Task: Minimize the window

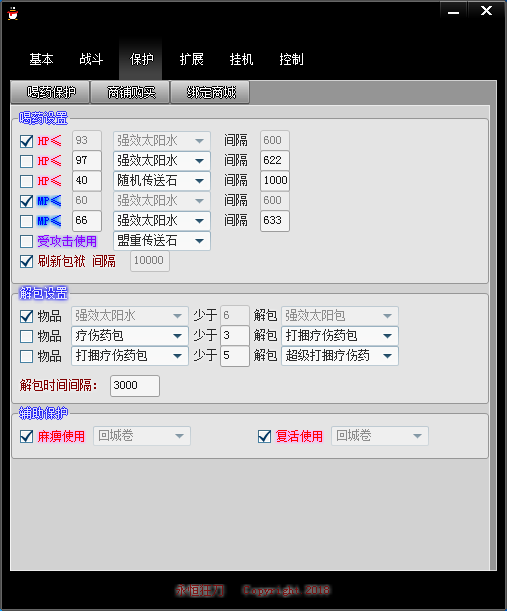Action: click(x=453, y=11)
